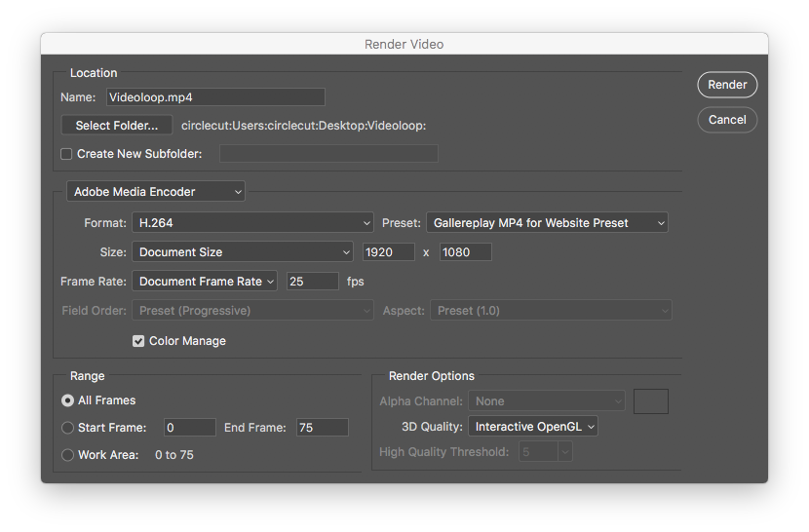Uncheck the Color Manage checkbox
The height and width of the screenshot is (532, 809).
point(138,341)
